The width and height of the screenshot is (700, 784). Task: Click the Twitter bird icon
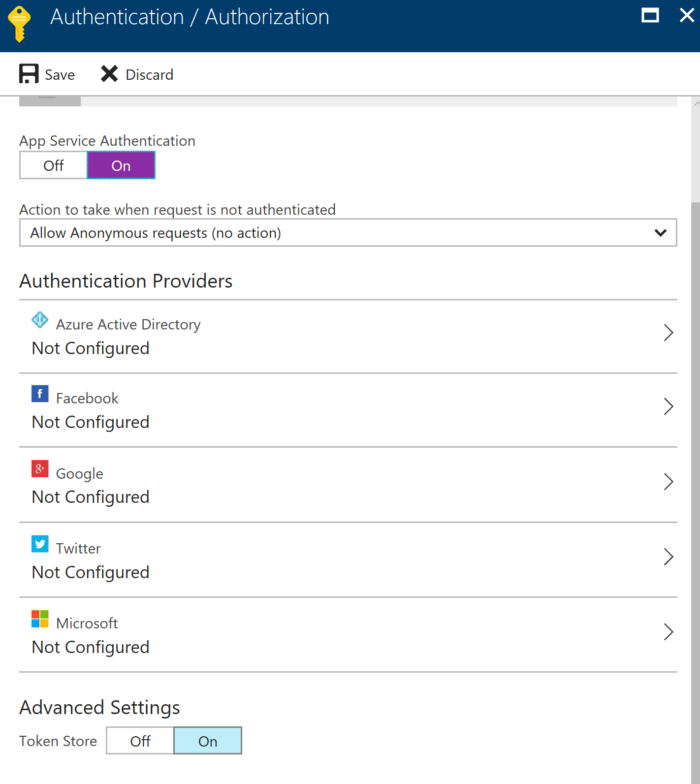pyautogui.click(x=40, y=544)
